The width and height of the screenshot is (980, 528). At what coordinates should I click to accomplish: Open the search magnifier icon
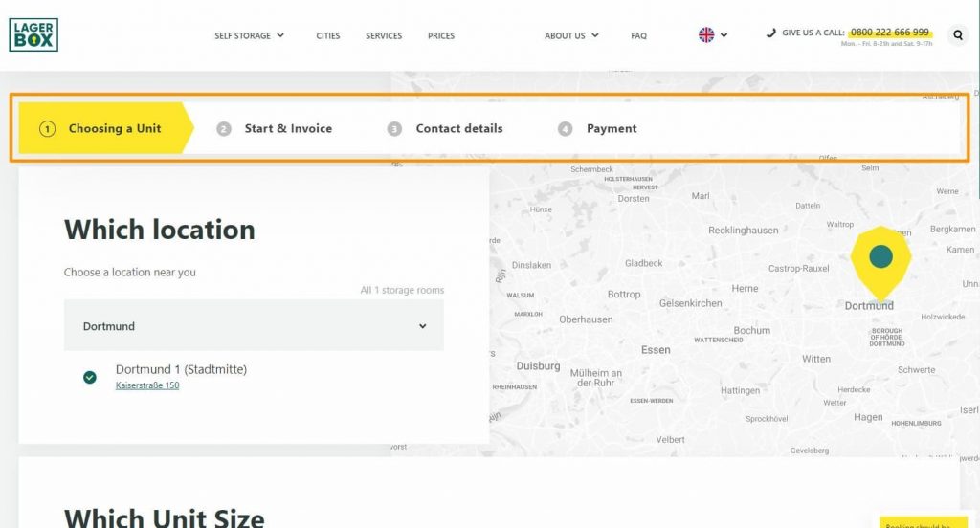(x=957, y=35)
